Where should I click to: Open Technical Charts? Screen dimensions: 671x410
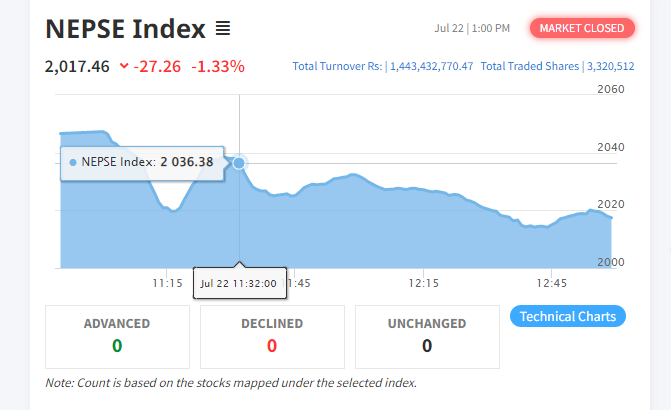pyautogui.click(x=568, y=316)
